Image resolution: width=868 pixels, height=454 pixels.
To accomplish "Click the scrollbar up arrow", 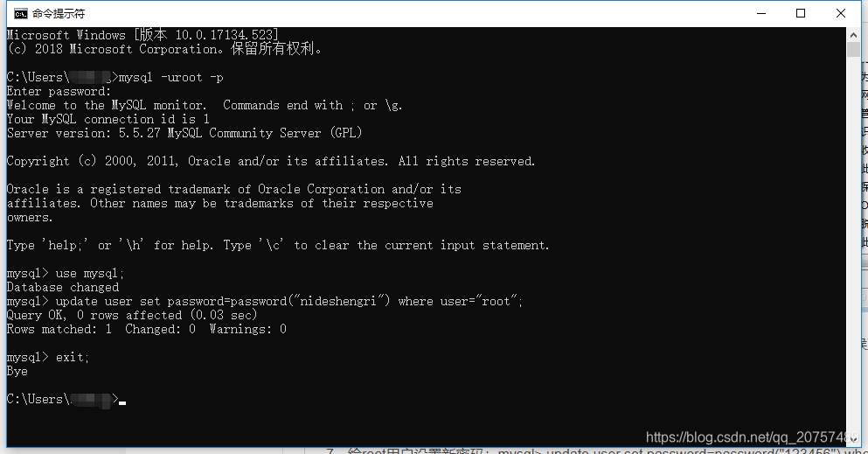I will (x=853, y=35).
